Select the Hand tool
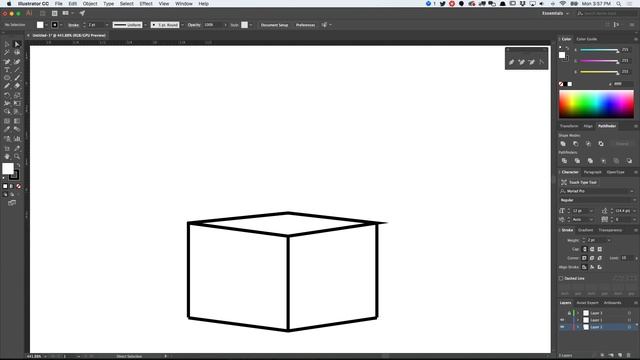640x360 pixels. coord(7,156)
